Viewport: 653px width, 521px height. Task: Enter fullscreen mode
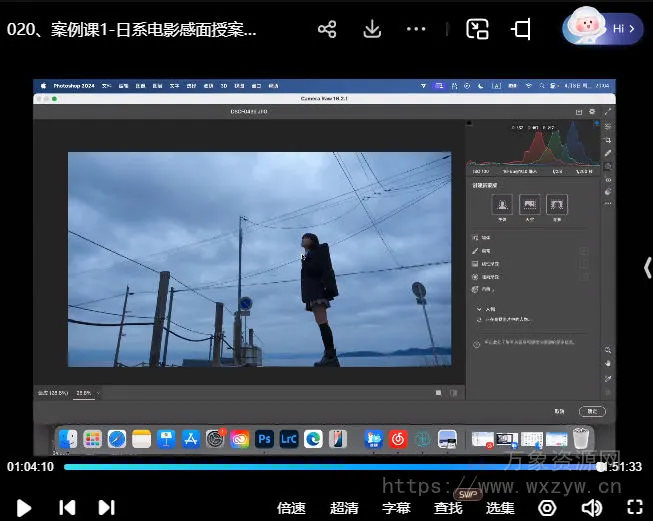tap(636, 507)
